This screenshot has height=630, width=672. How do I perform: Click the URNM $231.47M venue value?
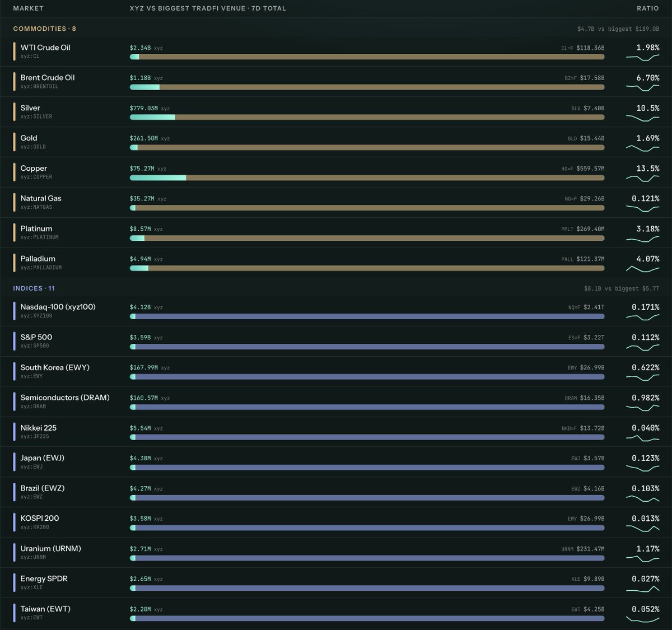[583, 549]
